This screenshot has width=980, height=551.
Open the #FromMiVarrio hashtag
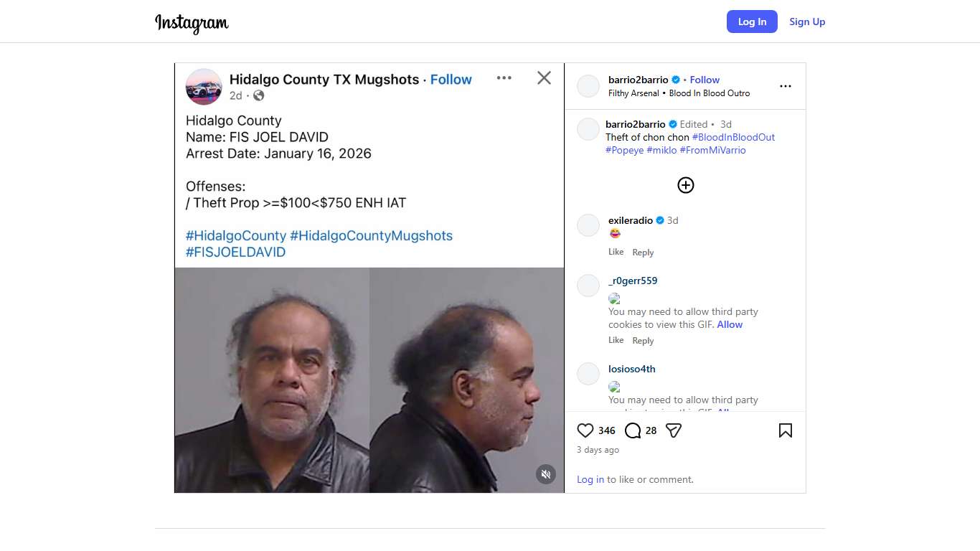(712, 150)
